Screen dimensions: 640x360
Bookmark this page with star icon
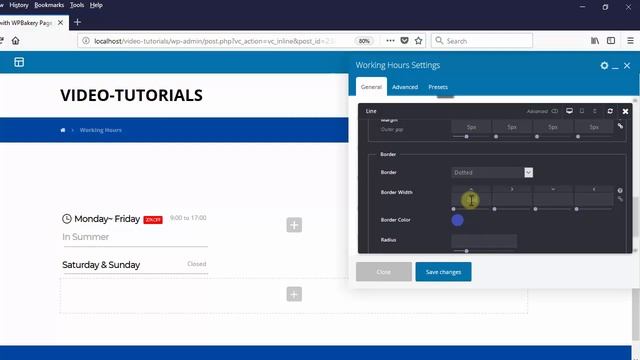(x=418, y=40)
